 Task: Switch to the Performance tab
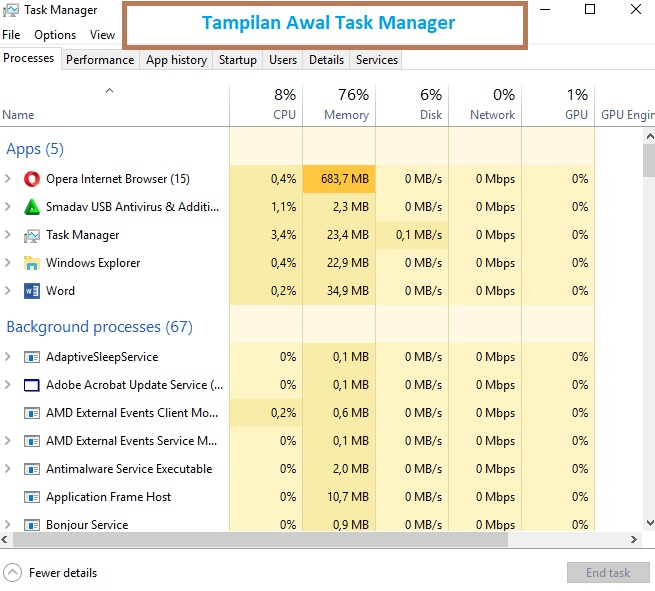tap(100, 60)
